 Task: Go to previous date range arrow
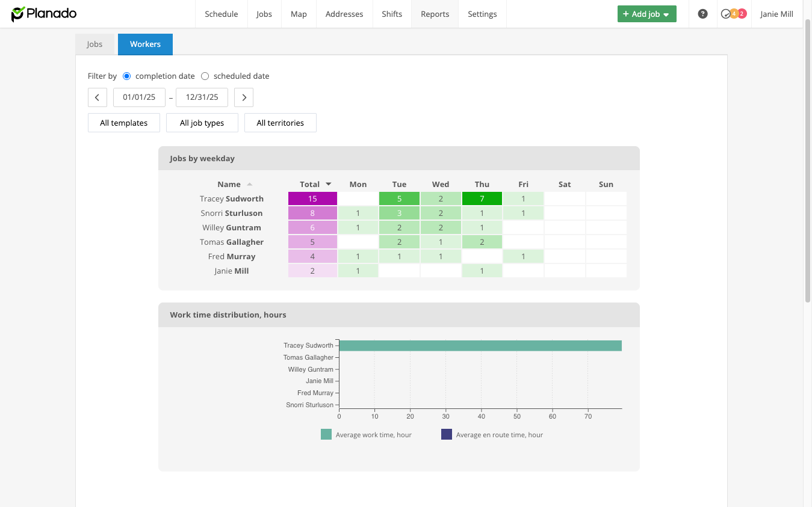click(98, 97)
